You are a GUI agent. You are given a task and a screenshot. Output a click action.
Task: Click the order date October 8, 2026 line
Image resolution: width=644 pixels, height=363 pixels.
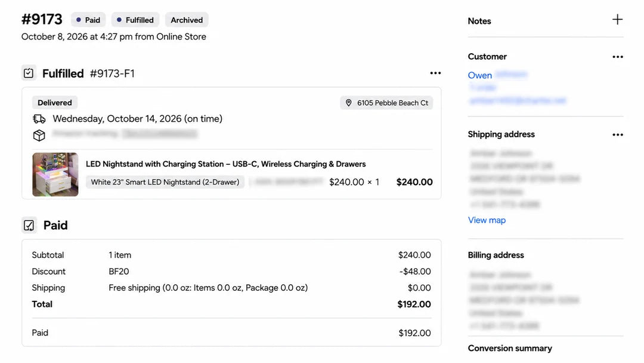tap(114, 36)
